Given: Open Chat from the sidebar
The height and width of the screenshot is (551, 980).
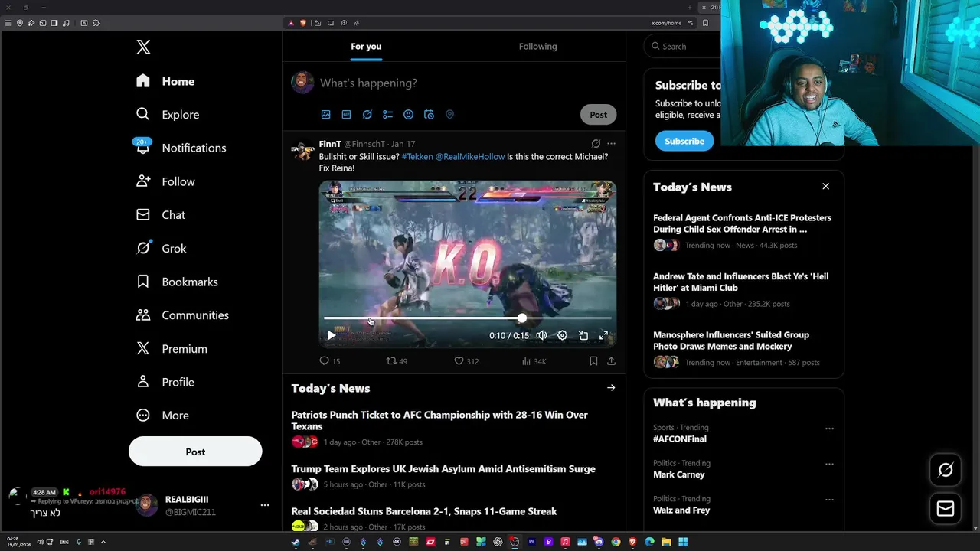Looking at the screenshot, I should tap(161, 215).
